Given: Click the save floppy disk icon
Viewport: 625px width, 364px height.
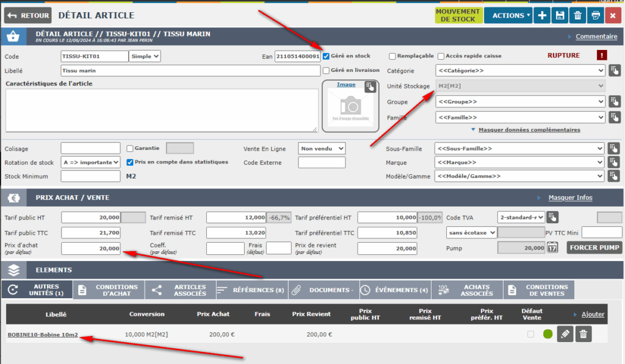Looking at the screenshot, I should pyautogui.click(x=560, y=15).
